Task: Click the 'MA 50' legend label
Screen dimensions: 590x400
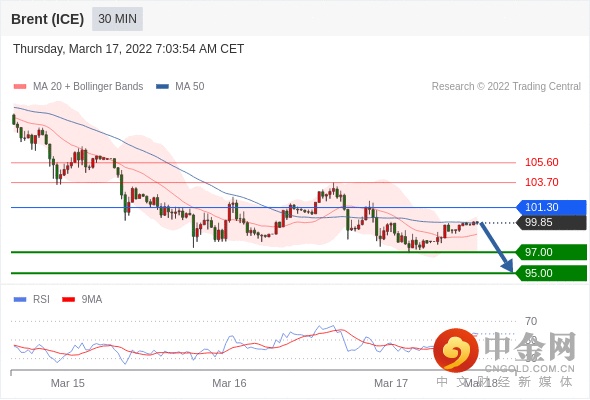Action: pos(190,87)
